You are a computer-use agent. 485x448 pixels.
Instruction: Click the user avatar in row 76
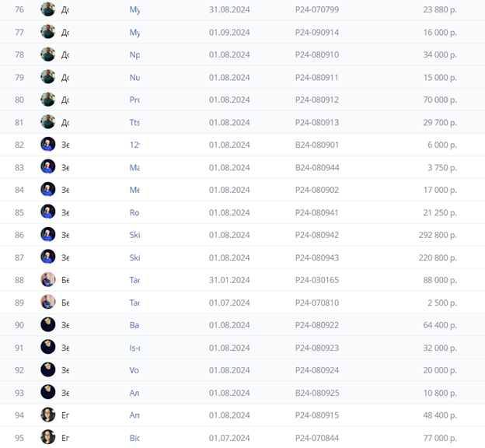click(48, 9)
